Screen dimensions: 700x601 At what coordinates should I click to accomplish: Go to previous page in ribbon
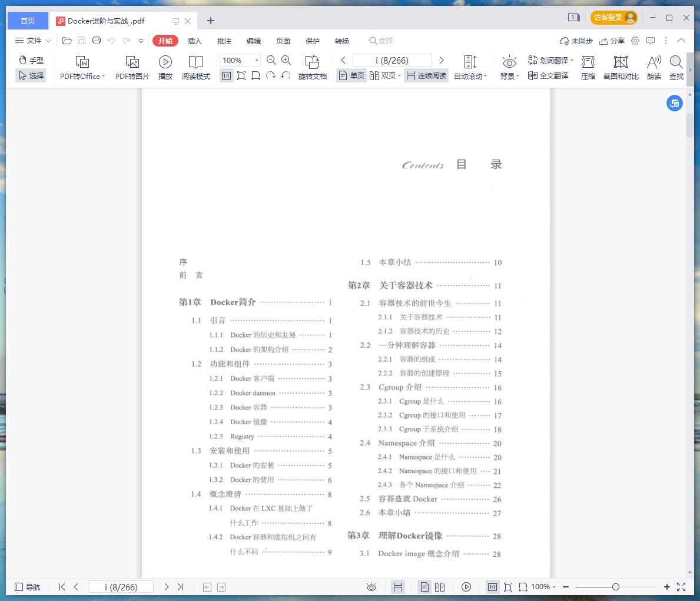click(343, 60)
